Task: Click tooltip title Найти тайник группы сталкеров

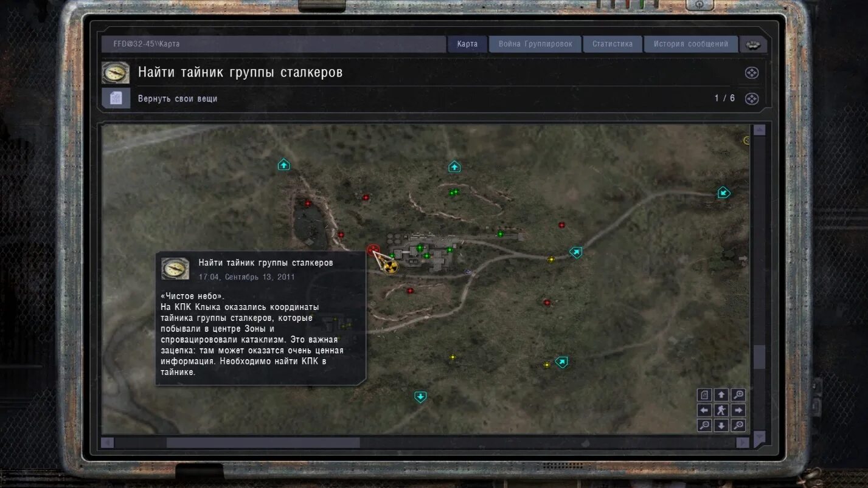Action: point(266,263)
